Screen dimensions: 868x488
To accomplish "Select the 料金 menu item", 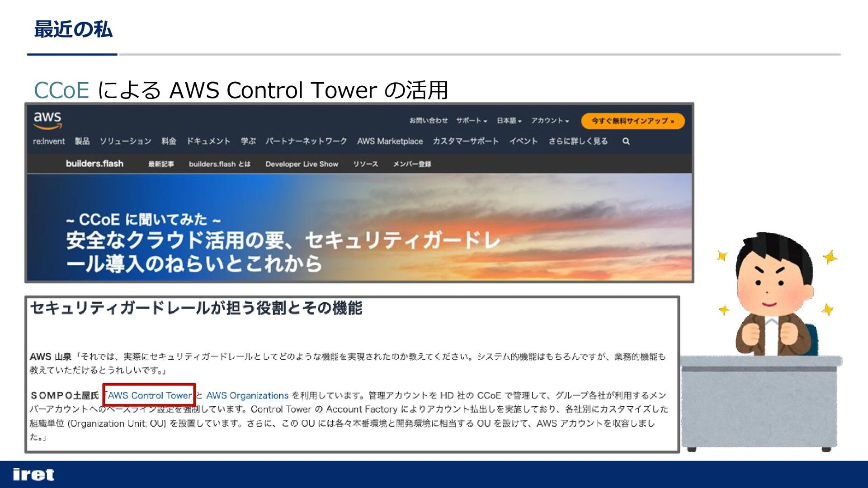I will tap(169, 141).
